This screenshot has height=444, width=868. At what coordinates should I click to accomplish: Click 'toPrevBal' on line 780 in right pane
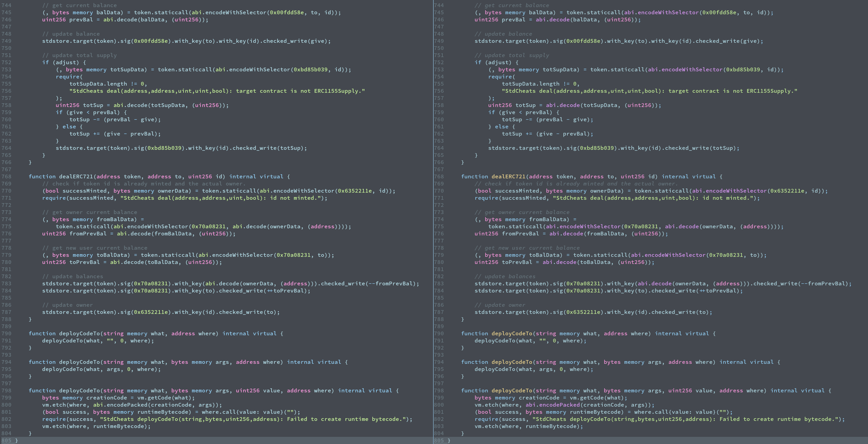(517, 262)
